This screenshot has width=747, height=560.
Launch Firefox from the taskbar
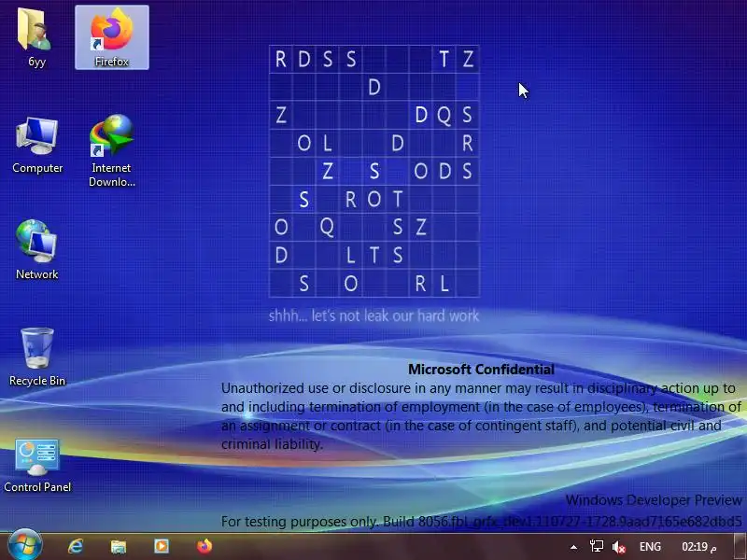click(x=204, y=546)
